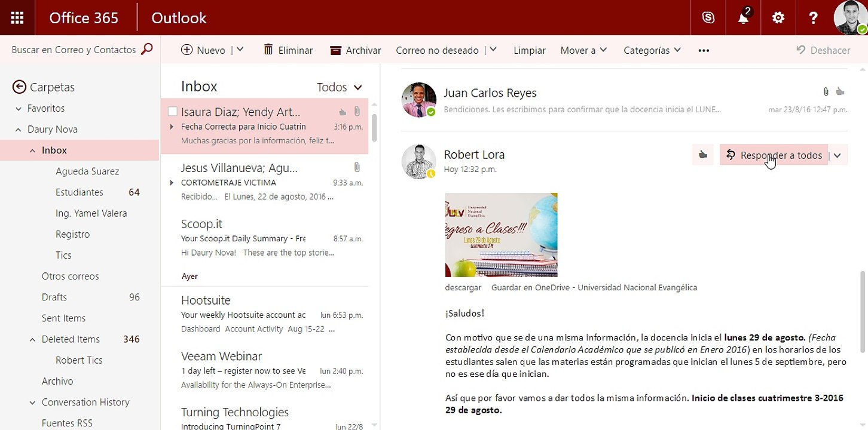Click Guardar en OneDrive link
The width and height of the screenshot is (868, 430).
pos(594,287)
